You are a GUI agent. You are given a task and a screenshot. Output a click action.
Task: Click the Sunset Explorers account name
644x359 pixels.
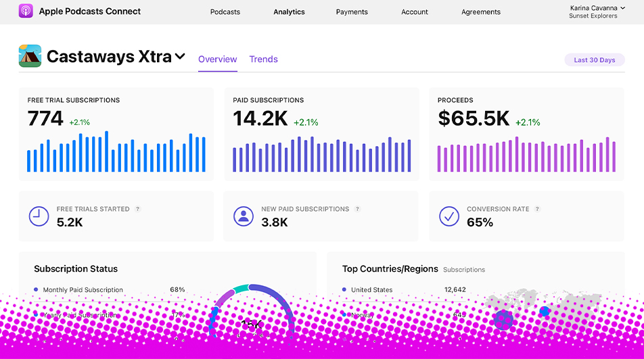point(593,16)
